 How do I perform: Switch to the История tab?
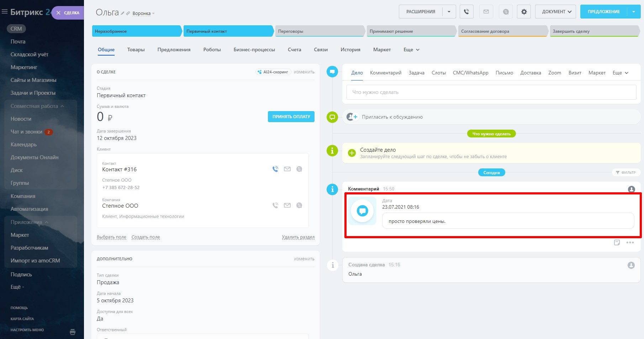350,50
